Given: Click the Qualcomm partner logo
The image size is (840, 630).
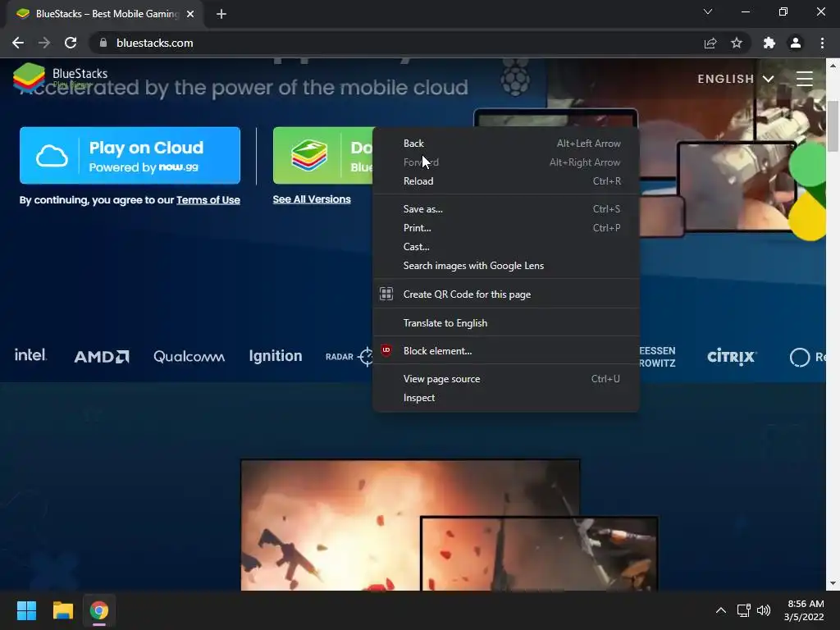Looking at the screenshot, I should coord(189,356).
